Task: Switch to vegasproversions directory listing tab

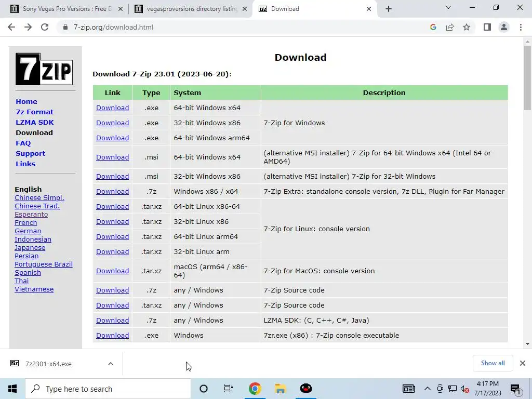Action: click(x=191, y=9)
